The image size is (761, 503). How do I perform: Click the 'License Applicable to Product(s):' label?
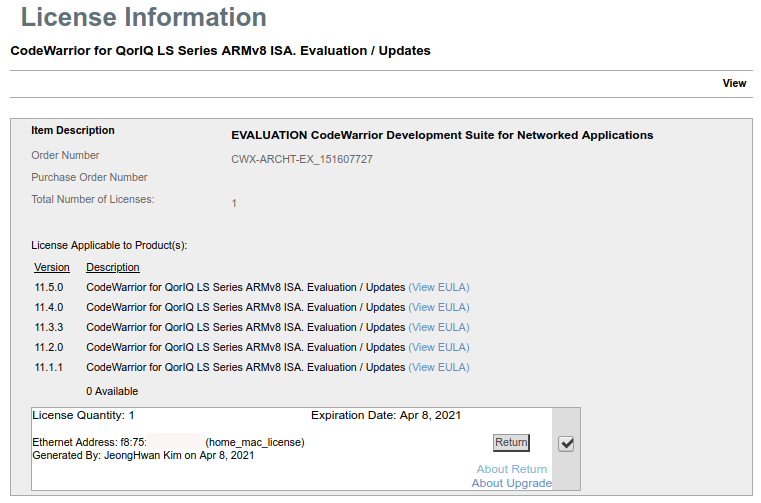(109, 245)
